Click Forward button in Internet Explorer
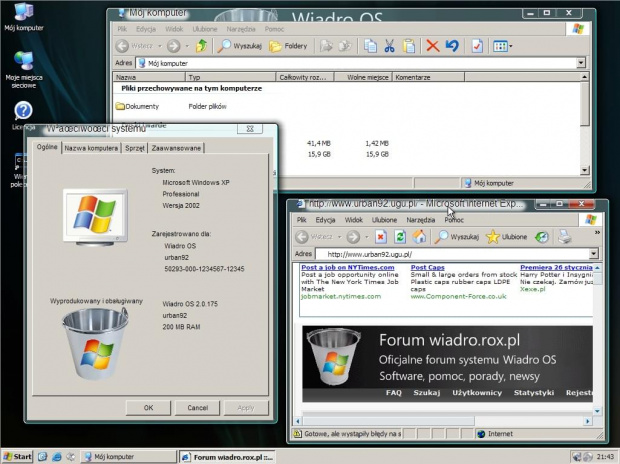Viewport: 620px width, 464px height. coord(353,237)
